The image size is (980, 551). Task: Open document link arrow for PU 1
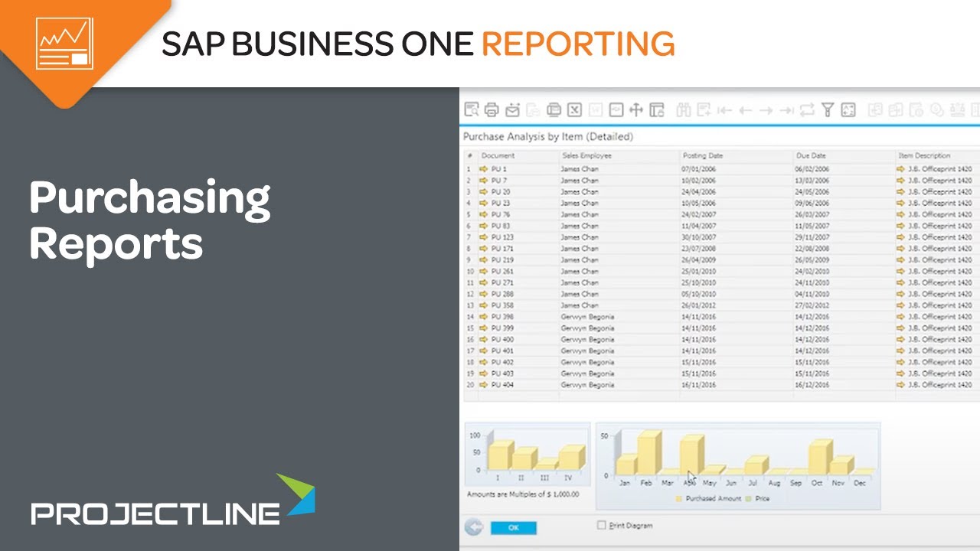484,169
